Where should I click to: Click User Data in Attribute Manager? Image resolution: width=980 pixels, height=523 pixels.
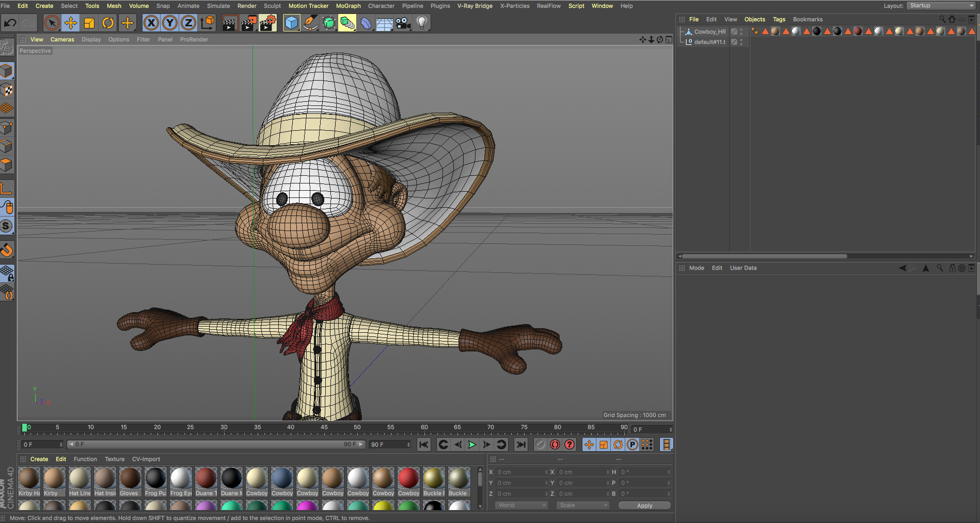743,268
